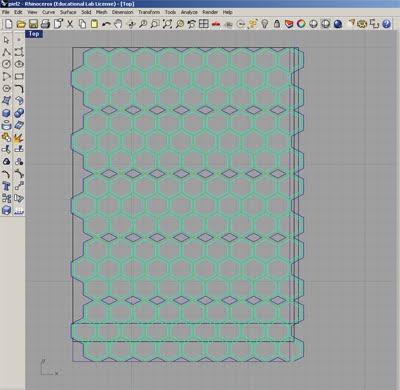Select the Circle tool

point(6,64)
